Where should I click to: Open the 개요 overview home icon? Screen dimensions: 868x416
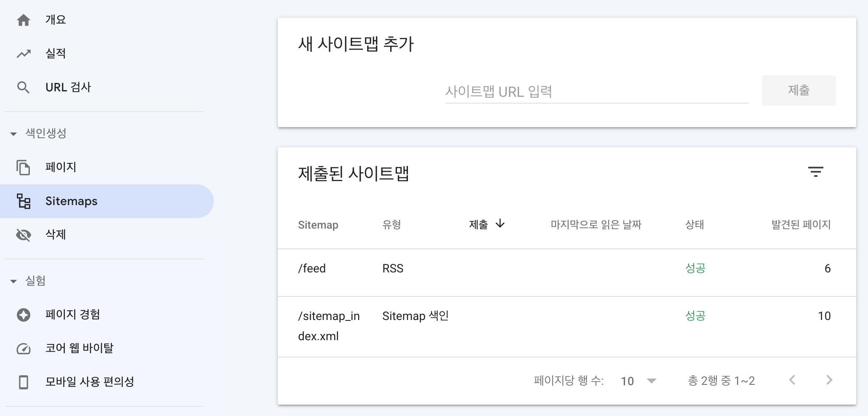coord(24,19)
